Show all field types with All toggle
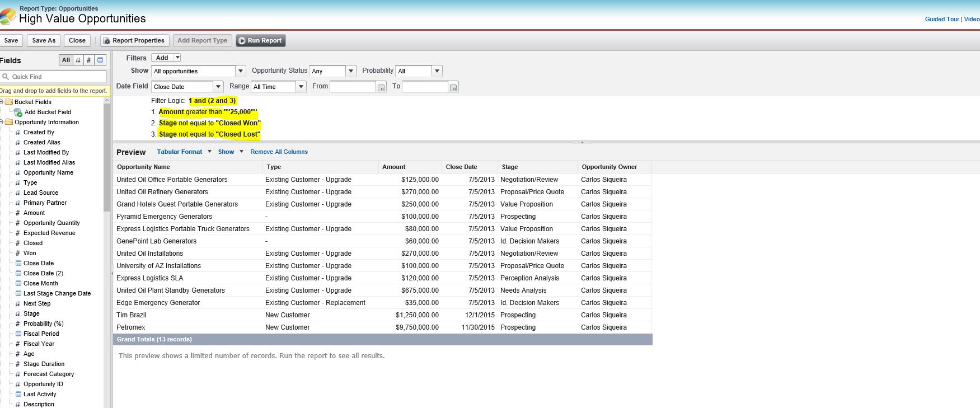Viewport: 980px width, 408px height. click(x=66, y=60)
